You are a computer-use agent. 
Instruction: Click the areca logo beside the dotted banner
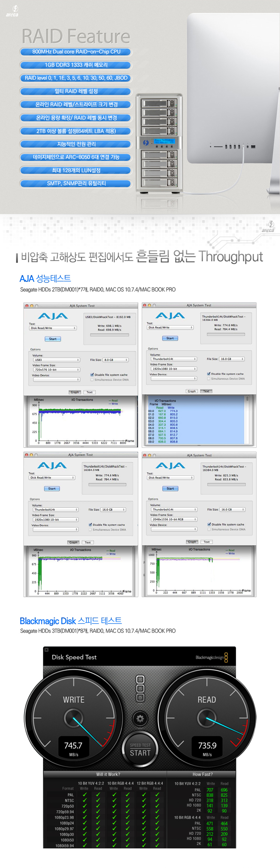(268, 227)
